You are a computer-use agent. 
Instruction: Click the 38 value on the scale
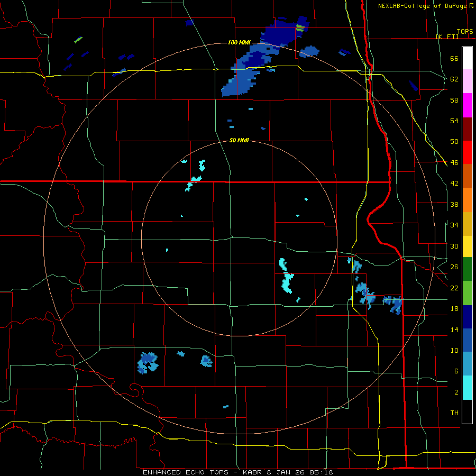tap(454, 205)
